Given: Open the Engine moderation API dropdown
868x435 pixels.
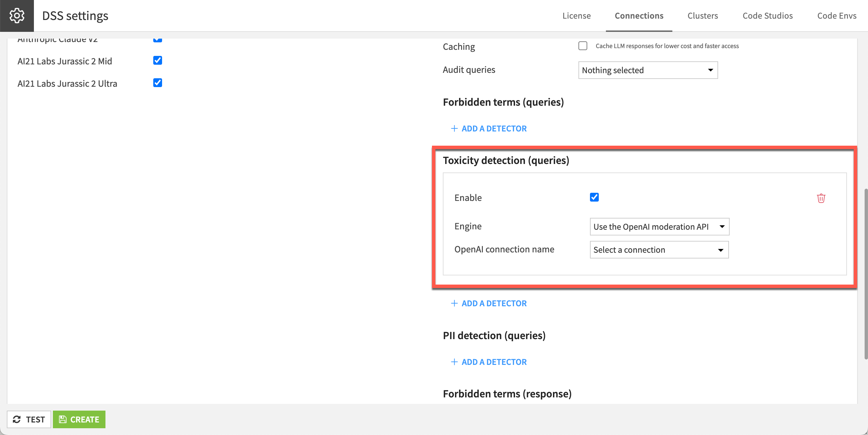Looking at the screenshot, I should (659, 226).
